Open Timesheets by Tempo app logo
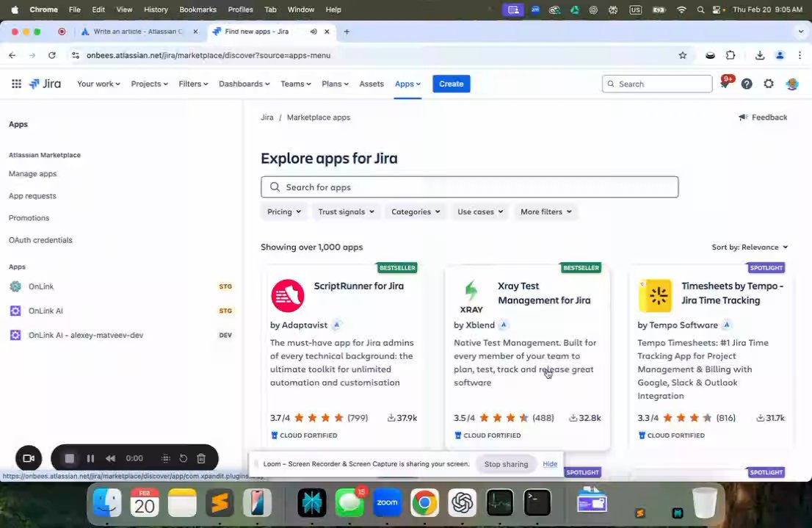Viewport: 812px width, 528px height. click(655, 295)
